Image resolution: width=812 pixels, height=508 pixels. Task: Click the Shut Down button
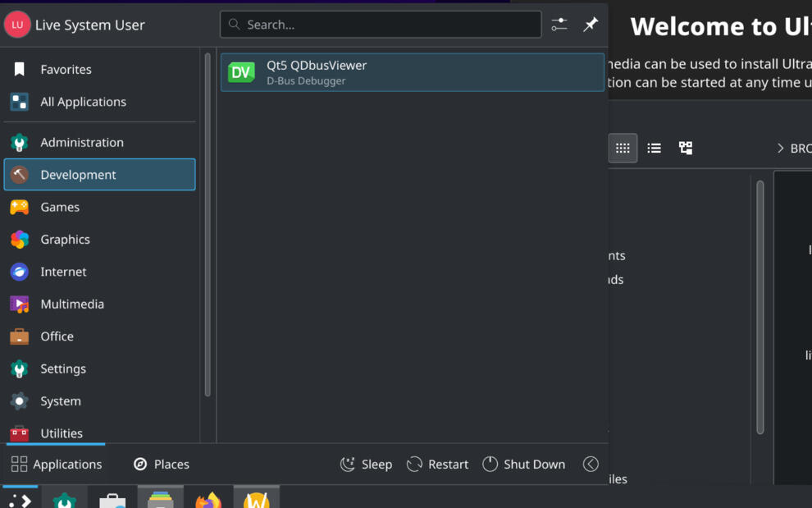coord(523,464)
